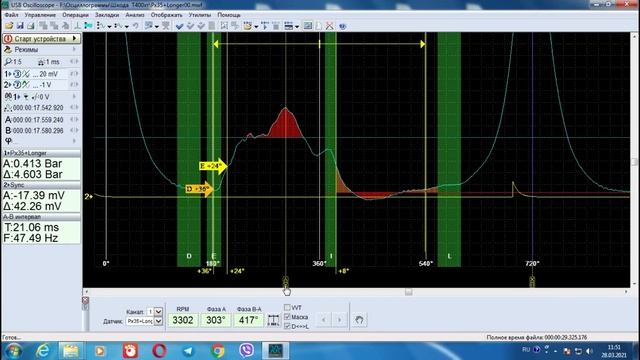
Task: Click the trigger binoculars icon
Action: [8, 97]
